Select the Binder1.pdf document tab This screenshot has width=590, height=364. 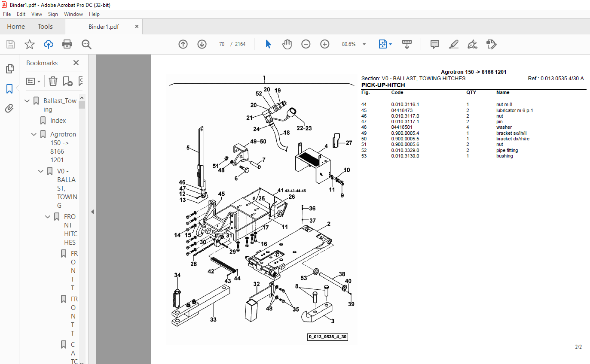[104, 27]
